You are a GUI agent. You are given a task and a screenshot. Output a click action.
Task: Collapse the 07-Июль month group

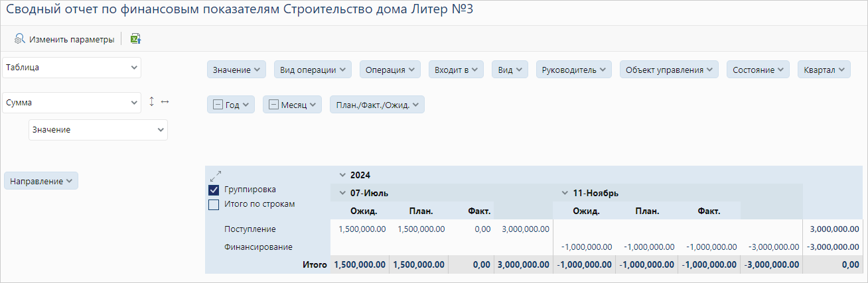click(x=342, y=194)
